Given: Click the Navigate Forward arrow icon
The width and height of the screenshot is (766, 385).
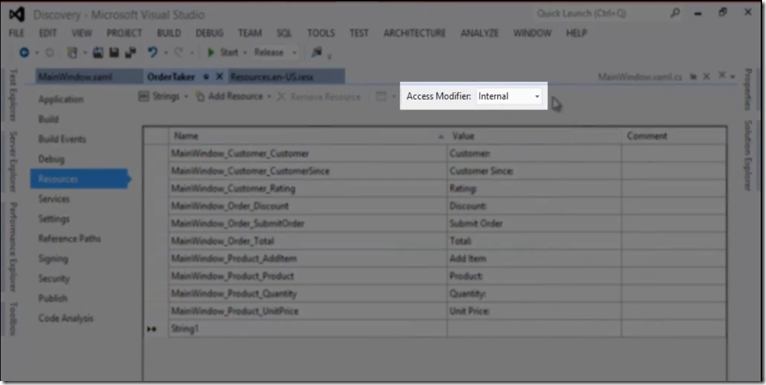Looking at the screenshot, I should tap(49, 52).
